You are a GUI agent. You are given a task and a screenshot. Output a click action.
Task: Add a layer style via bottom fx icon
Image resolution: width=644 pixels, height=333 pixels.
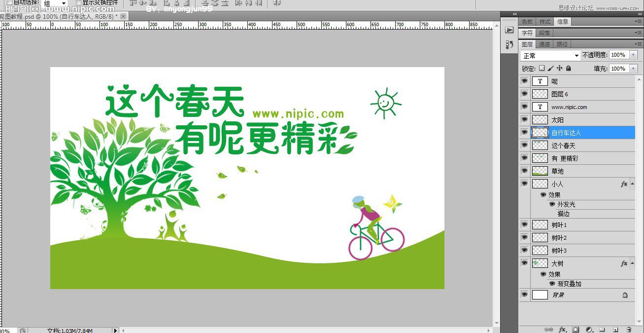tap(562, 329)
